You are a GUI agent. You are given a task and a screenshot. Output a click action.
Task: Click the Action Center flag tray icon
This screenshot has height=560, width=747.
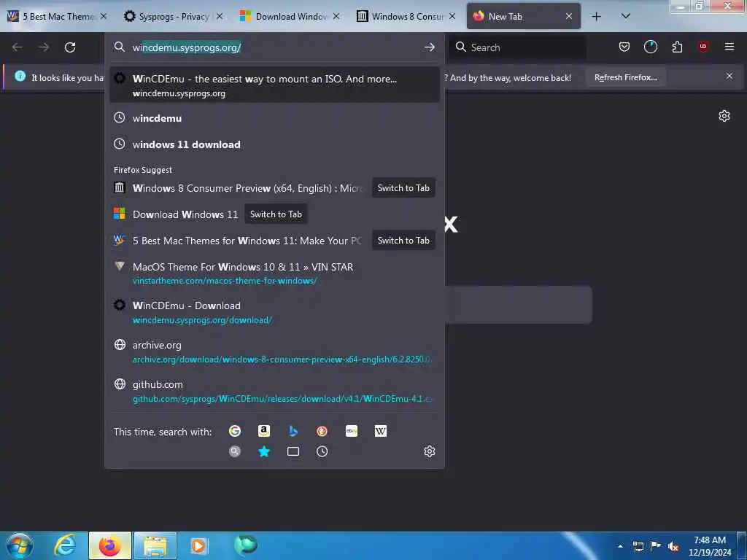point(656,546)
